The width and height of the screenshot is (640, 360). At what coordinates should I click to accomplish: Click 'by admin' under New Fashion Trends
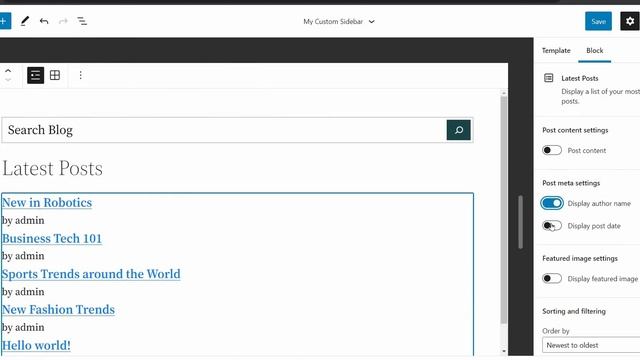tap(23, 327)
